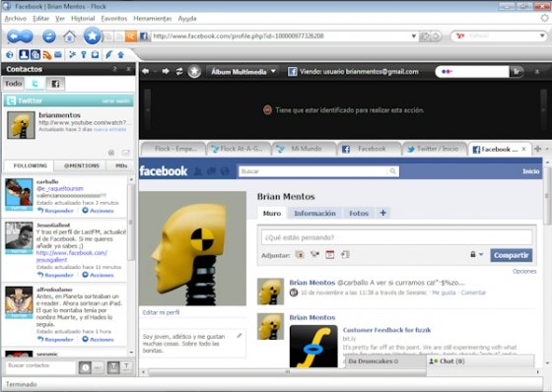Open the Yahoo search engine dropdown
Viewport: 552px width, 392px height.
[x=542, y=35]
